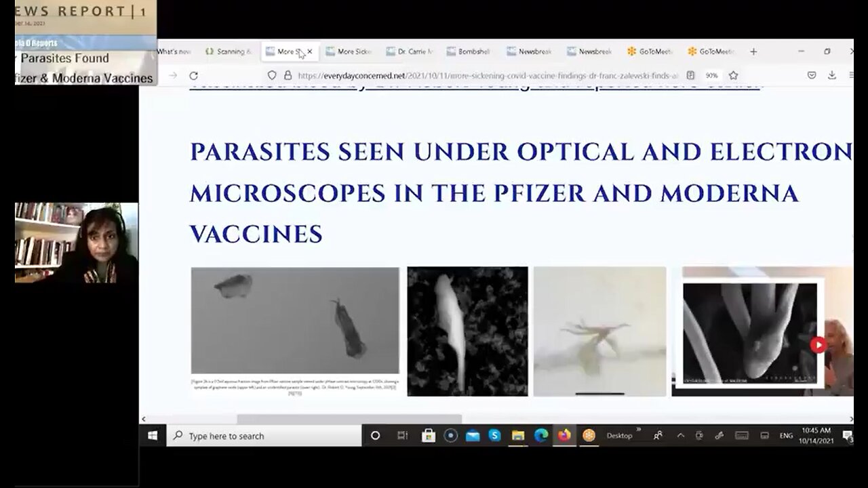Image resolution: width=868 pixels, height=488 pixels.
Task: Open the People icon in taskbar
Action: tap(658, 436)
